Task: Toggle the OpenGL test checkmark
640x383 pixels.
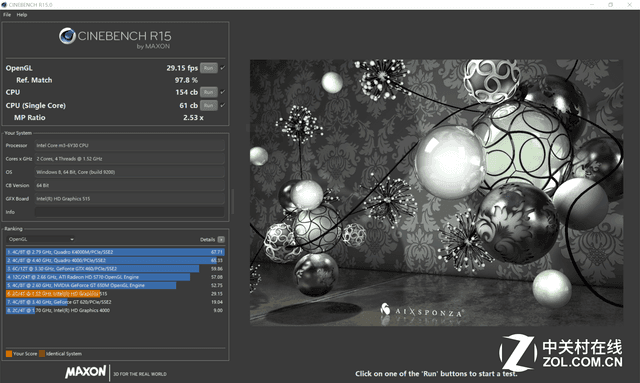Action: pos(222,68)
